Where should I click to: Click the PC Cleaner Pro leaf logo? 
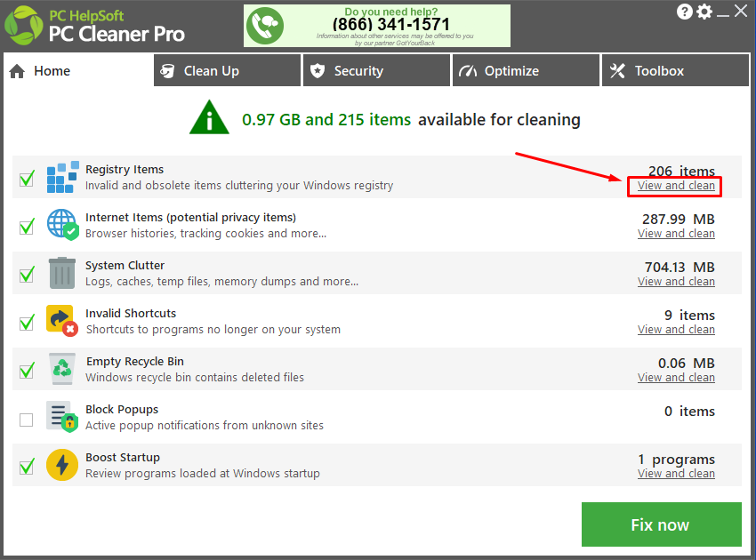tap(23, 26)
